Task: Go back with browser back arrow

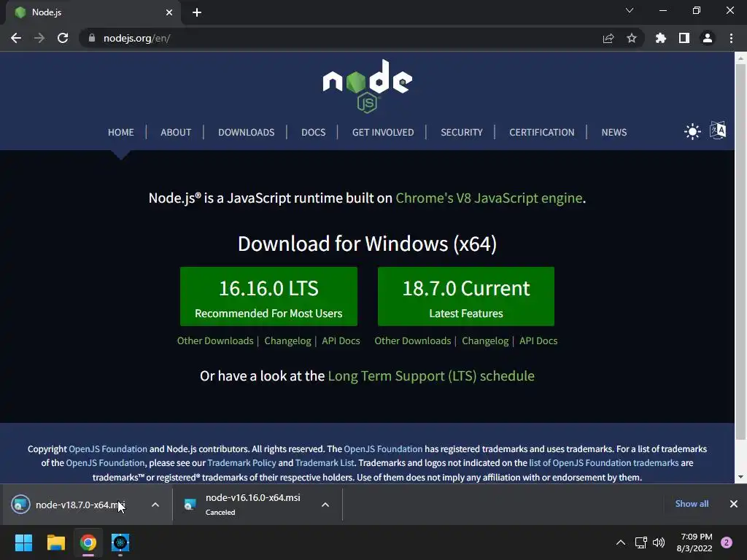Action: click(16, 38)
